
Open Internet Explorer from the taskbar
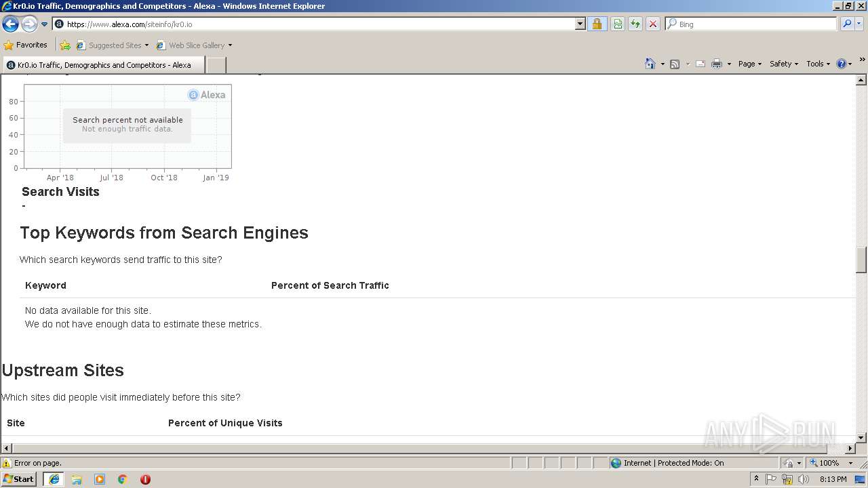click(x=54, y=479)
